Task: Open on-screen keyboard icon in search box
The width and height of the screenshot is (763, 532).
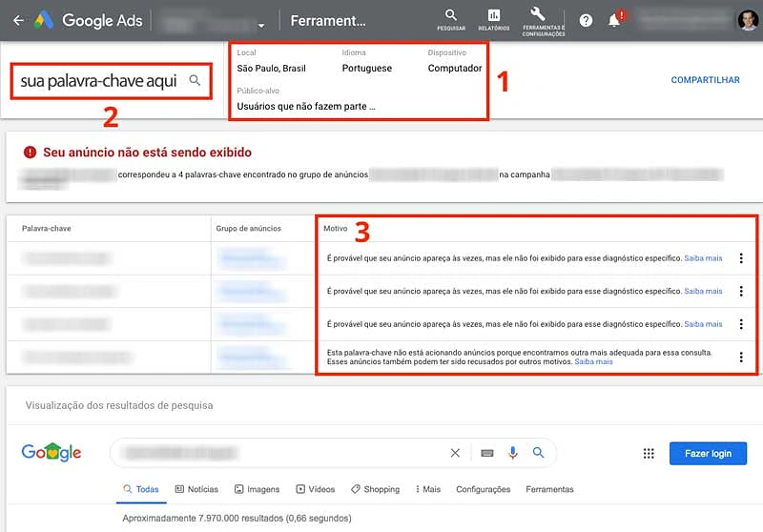Action: [x=487, y=453]
